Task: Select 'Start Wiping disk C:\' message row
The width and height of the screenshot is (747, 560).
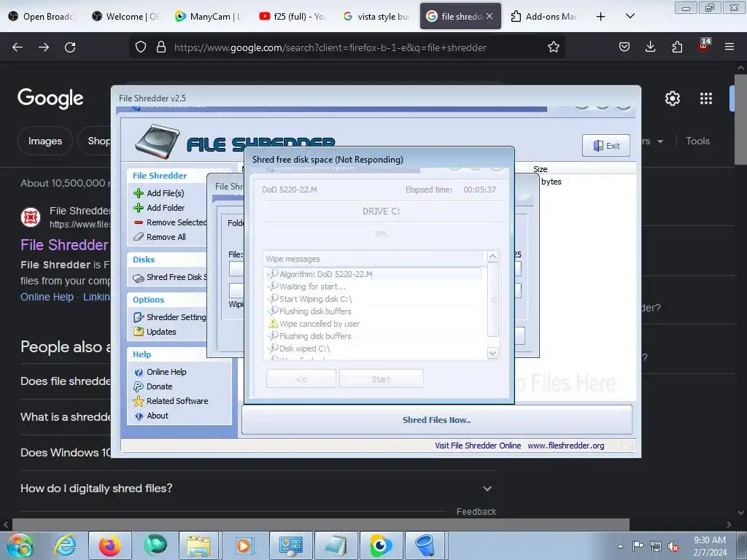Action: click(x=373, y=299)
